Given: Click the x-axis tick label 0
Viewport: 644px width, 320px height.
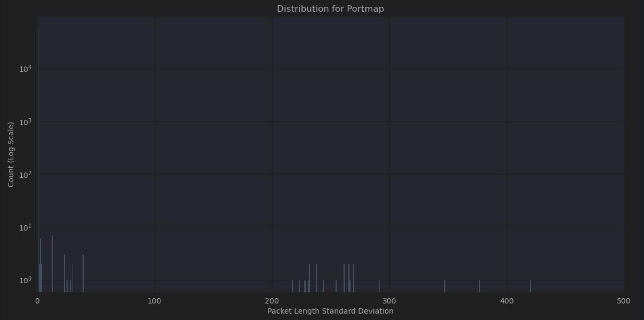Looking at the screenshot, I should [37, 301].
